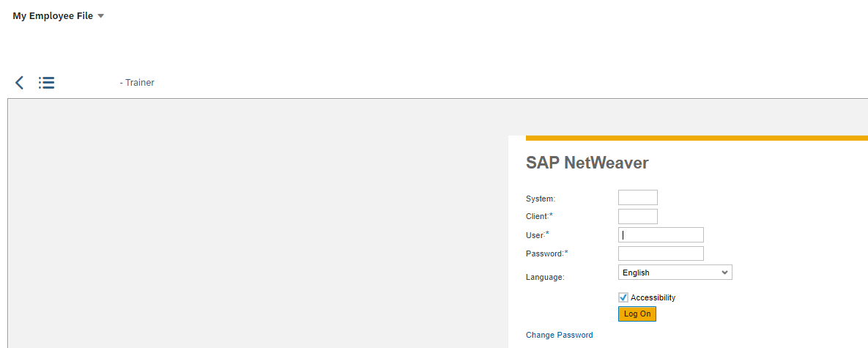This screenshot has height=348, width=868.
Task: Click the Language combo box chevron arrow
Action: (724, 273)
